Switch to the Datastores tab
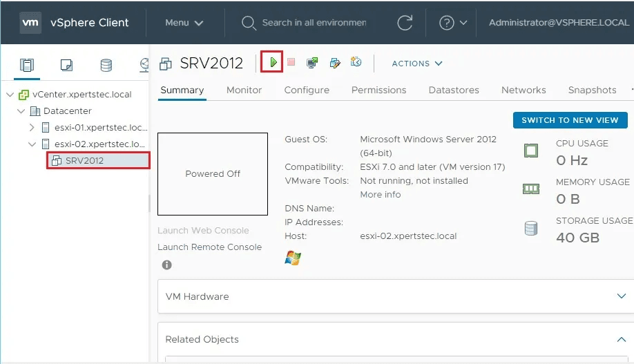The height and width of the screenshot is (364, 634). pyautogui.click(x=454, y=90)
